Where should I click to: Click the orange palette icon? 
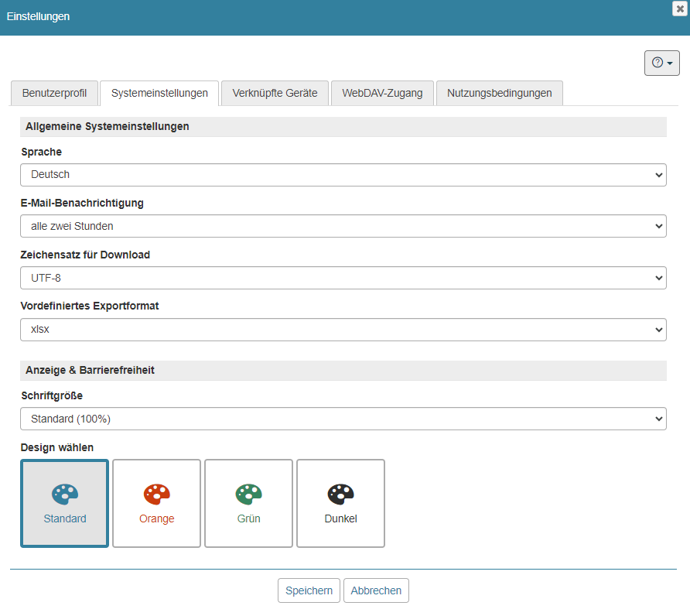[x=157, y=494]
